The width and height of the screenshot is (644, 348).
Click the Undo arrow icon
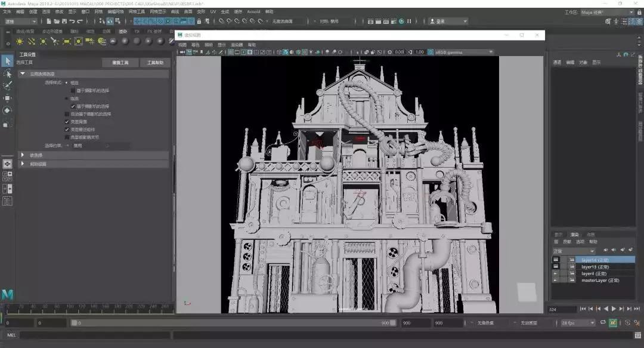point(72,21)
